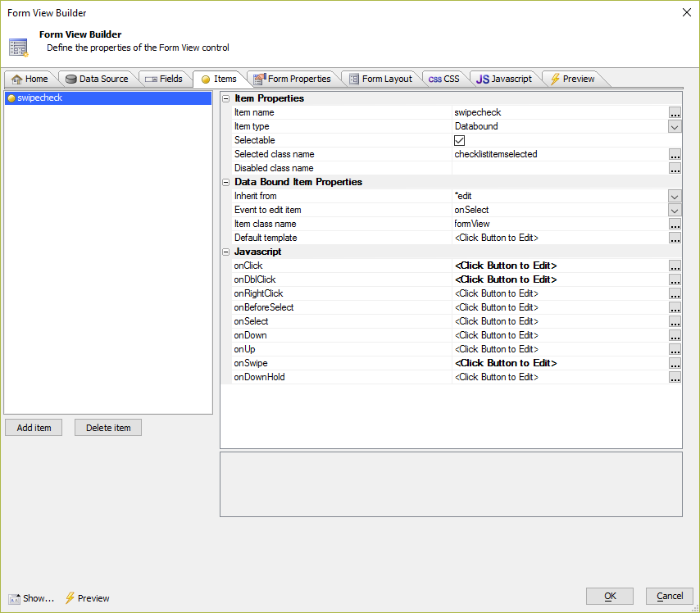The image size is (700, 613).
Task: Click the Default template Click Button to Edit value
Action: tap(497, 238)
